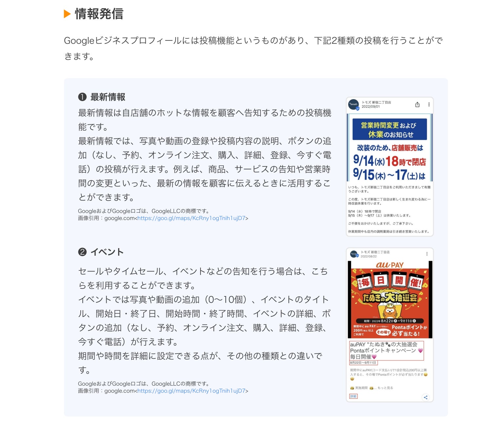Click the 営業時間変更 notice image
504x430 pixels.
pos(390,148)
